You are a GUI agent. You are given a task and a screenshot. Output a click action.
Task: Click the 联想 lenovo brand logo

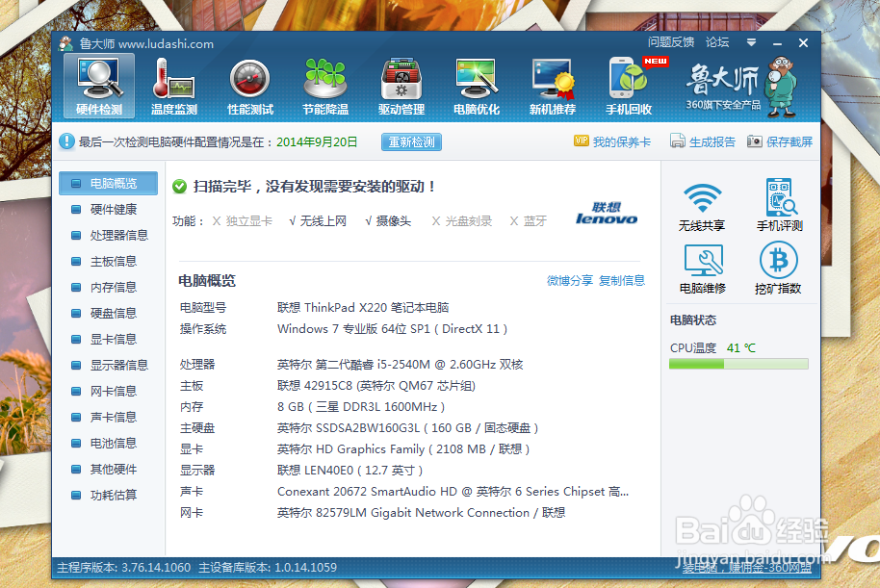(607, 214)
